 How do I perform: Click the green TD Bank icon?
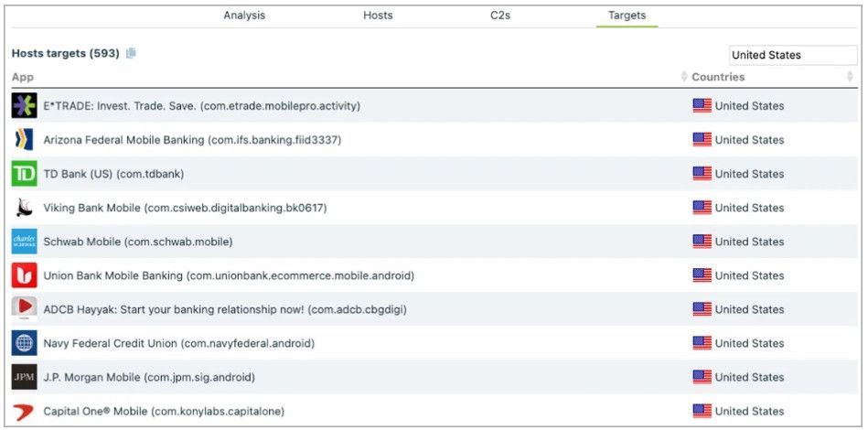tap(25, 173)
